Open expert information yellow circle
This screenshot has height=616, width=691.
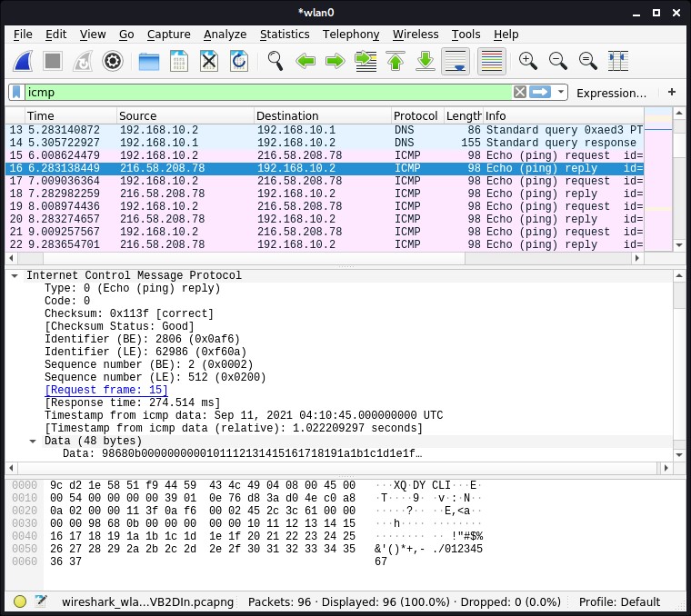click(20, 601)
